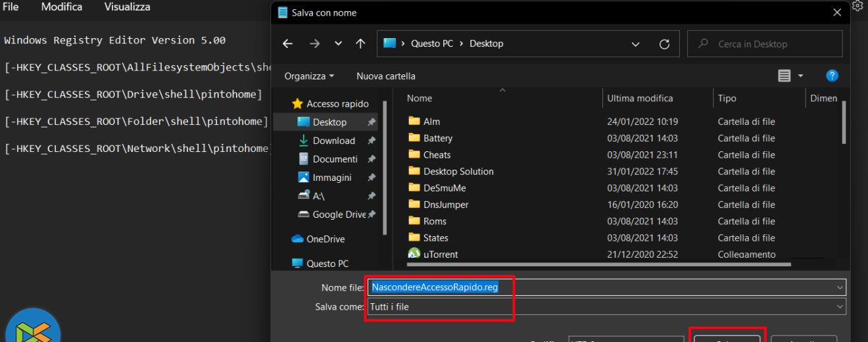
Task: Open the Modifica menu
Action: (62, 7)
